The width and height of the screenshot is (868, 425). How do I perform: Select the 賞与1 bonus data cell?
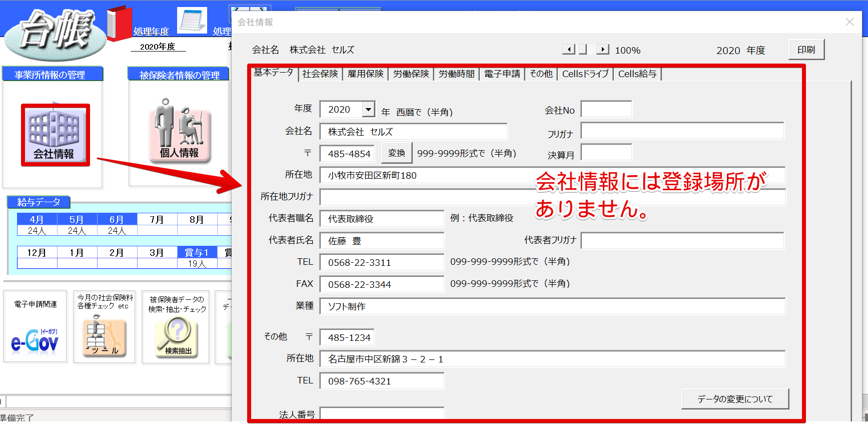tap(197, 252)
